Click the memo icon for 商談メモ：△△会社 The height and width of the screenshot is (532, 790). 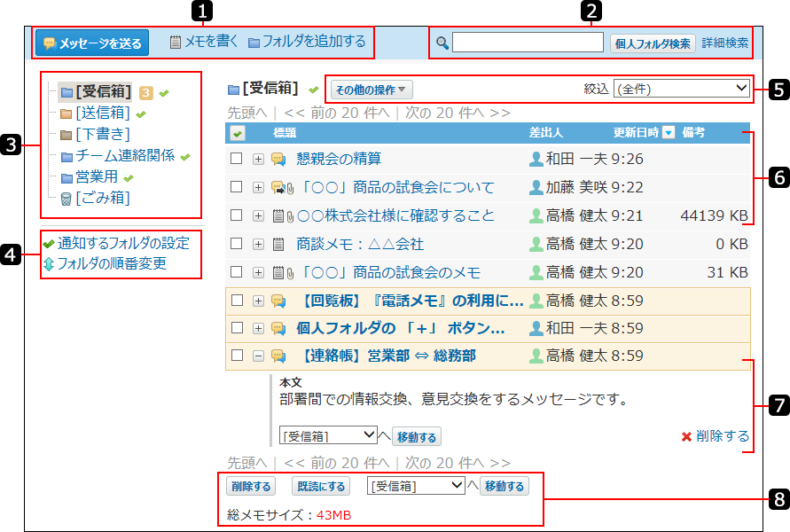[x=278, y=245]
